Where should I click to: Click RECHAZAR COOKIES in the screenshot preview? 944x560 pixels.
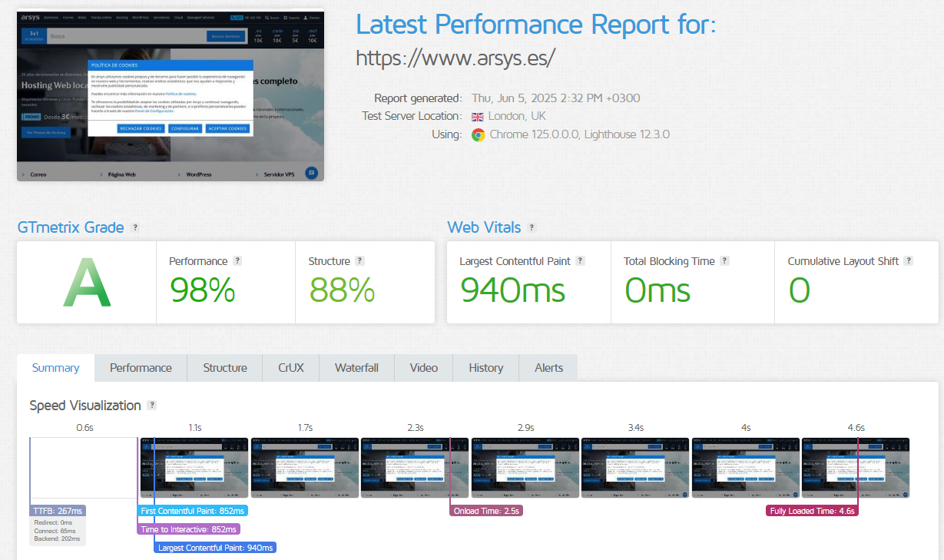(x=141, y=128)
